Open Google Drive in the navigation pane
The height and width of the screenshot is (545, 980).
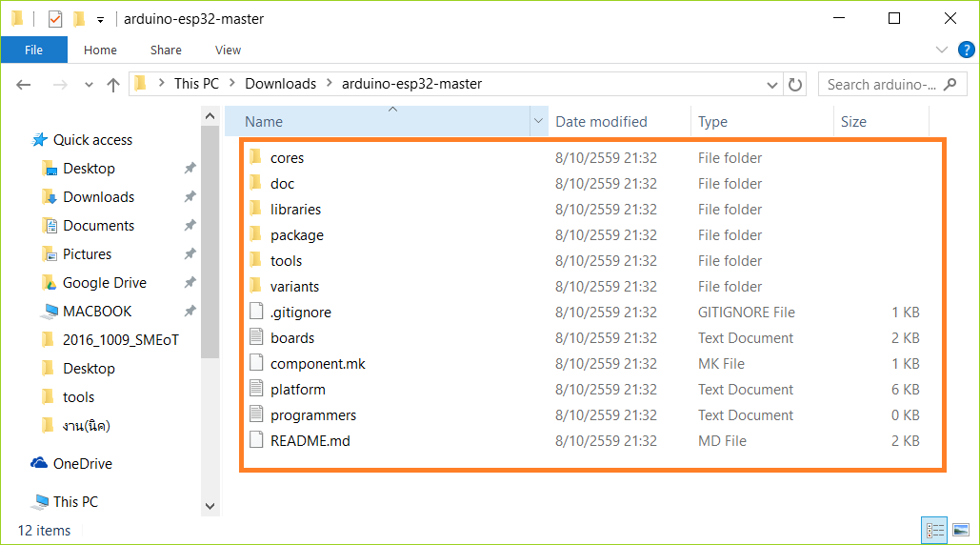[104, 283]
